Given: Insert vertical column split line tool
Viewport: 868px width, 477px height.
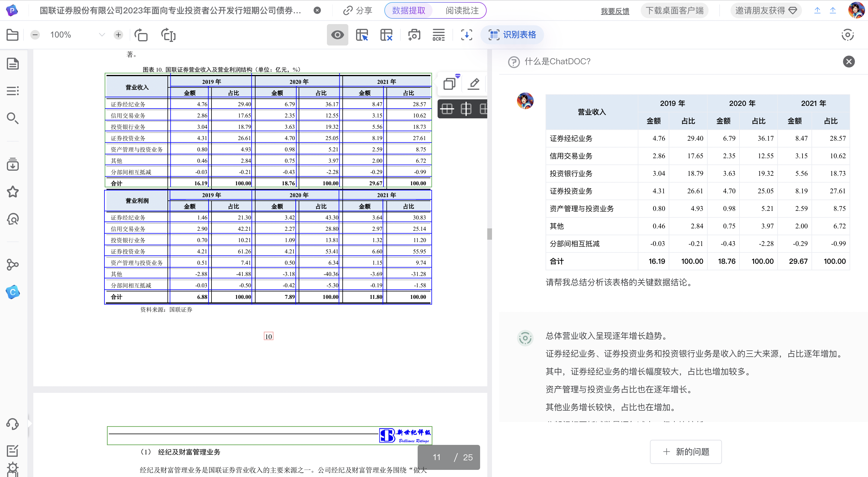Looking at the screenshot, I should (466, 109).
